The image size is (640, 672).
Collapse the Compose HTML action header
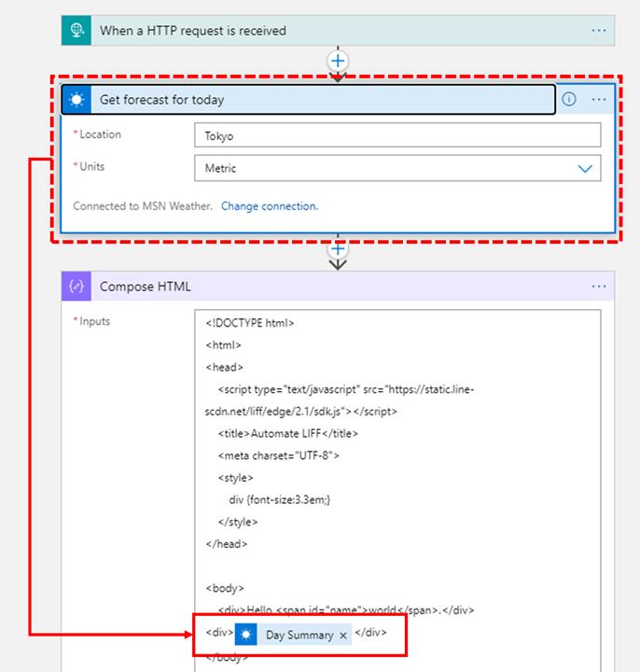click(x=338, y=287)
